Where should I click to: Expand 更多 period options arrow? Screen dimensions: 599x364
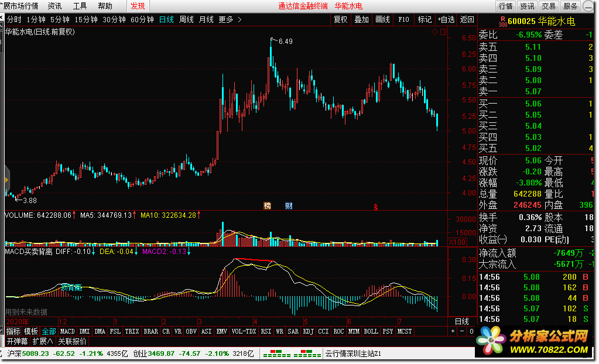click(239, 19)
